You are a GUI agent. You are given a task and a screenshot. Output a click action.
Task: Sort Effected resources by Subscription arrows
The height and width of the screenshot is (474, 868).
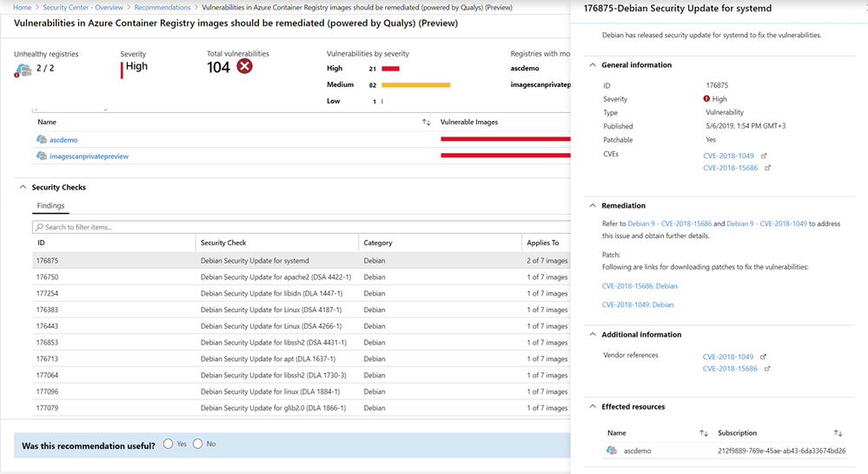pyautogui.click(x=838, y=433)
